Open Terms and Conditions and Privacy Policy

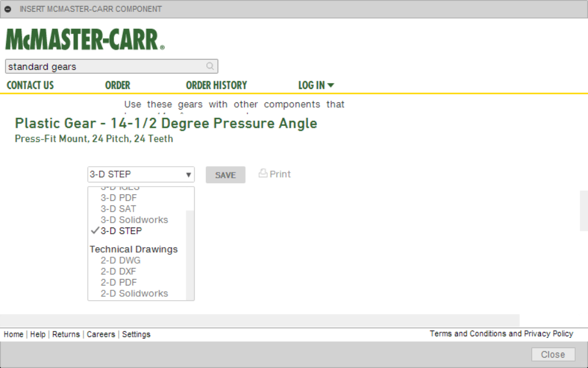coord(502,333)
